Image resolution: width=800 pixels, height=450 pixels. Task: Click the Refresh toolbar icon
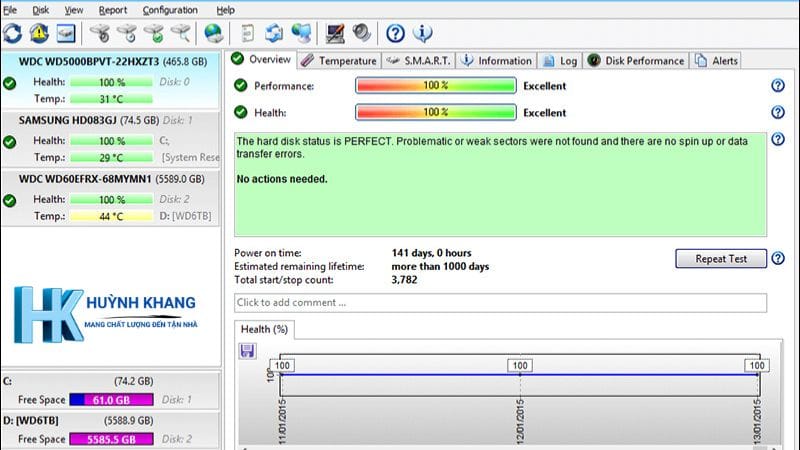click(13, 34)
